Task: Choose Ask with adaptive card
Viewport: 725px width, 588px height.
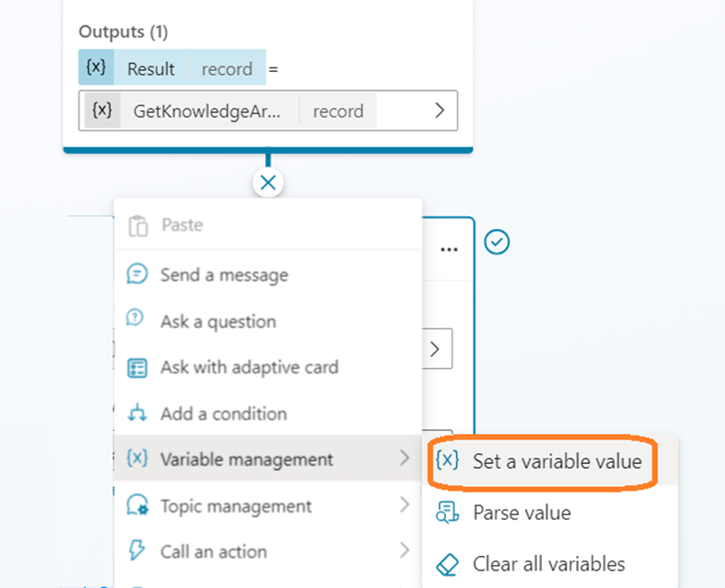Action: point(249,367)
